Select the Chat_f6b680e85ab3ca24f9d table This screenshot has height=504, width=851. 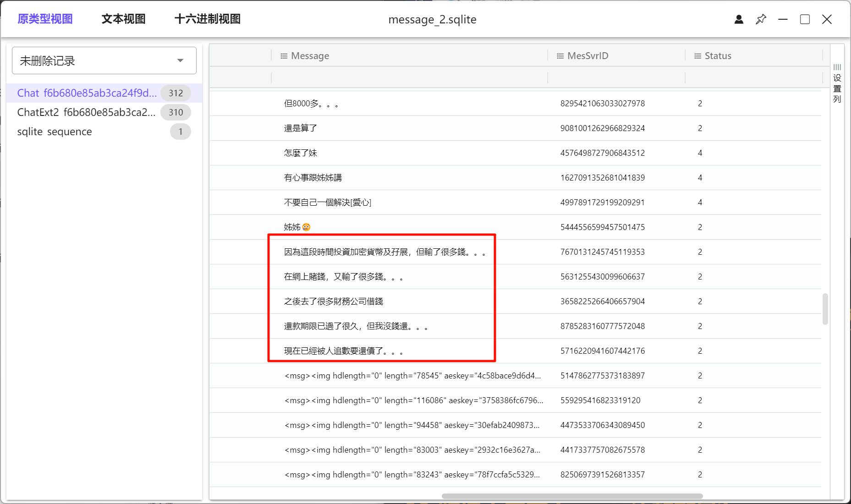pos(87,93)
